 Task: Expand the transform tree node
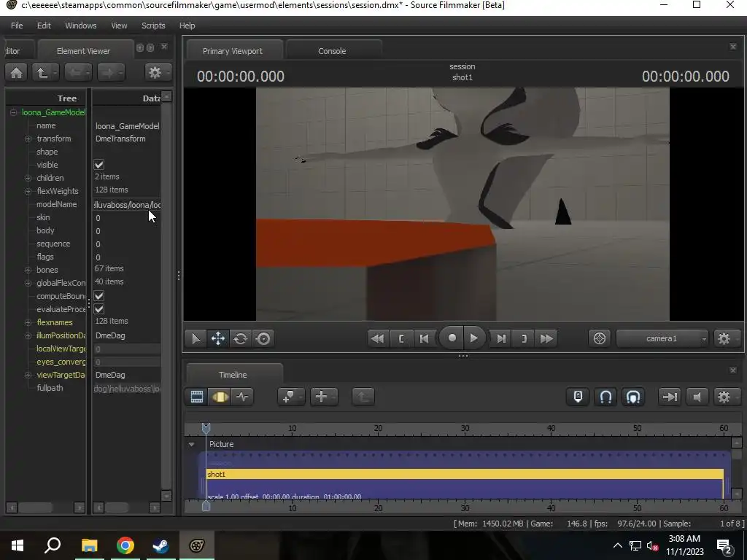(28, 139)
